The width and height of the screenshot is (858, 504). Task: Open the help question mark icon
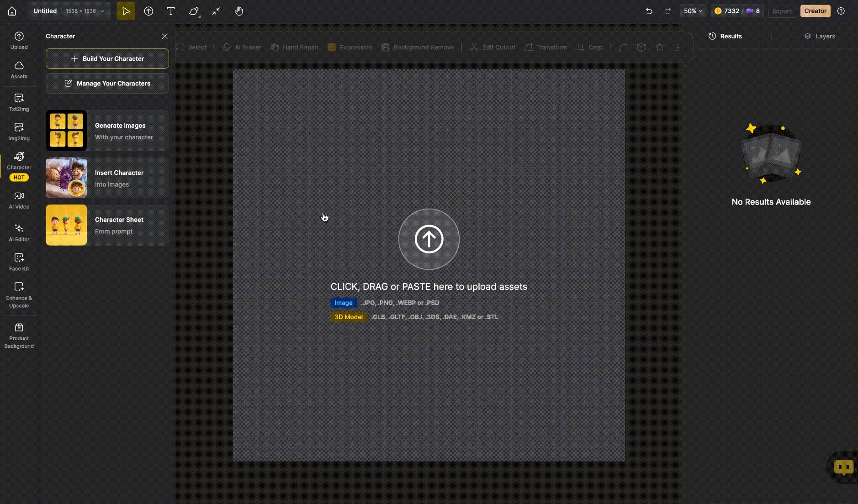click(841, 11)
